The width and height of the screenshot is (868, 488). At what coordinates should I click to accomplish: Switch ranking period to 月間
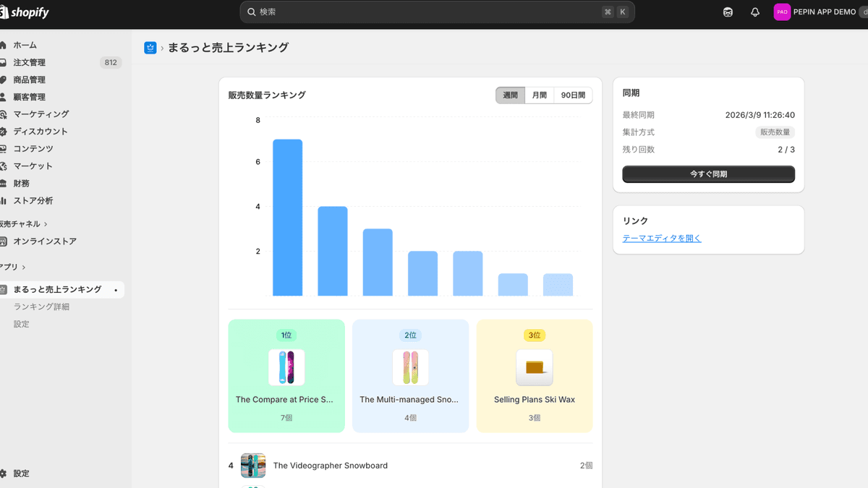coord(538,95)
